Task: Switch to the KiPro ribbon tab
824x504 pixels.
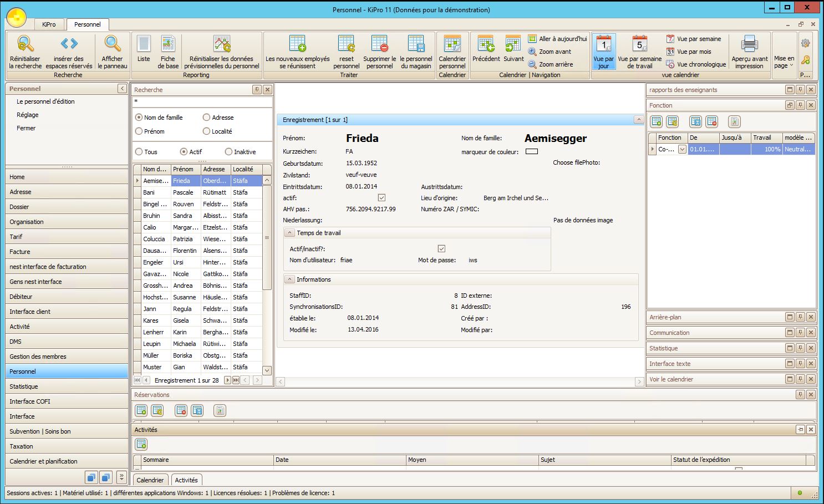Action: pyautogui.click(x=49, y=24)
